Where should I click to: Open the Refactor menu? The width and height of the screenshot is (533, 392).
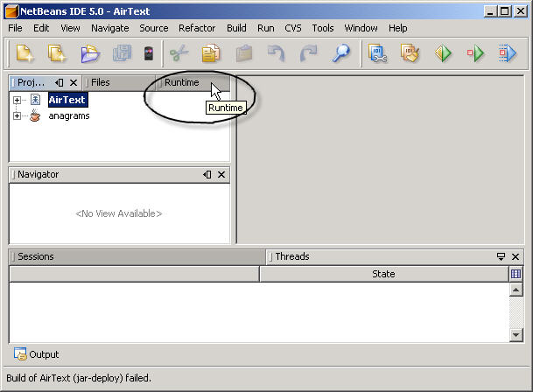[x=197, y=28]
